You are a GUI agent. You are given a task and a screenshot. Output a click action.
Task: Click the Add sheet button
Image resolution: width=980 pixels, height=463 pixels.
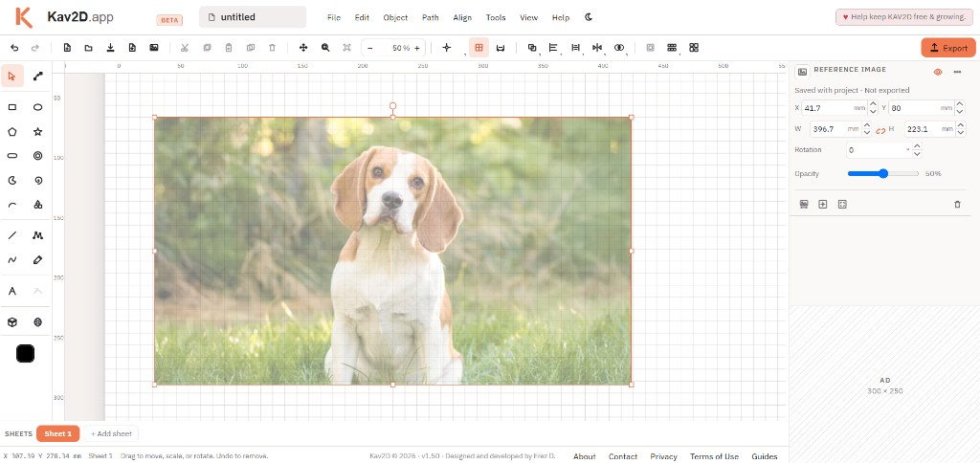tap(111, 433)
